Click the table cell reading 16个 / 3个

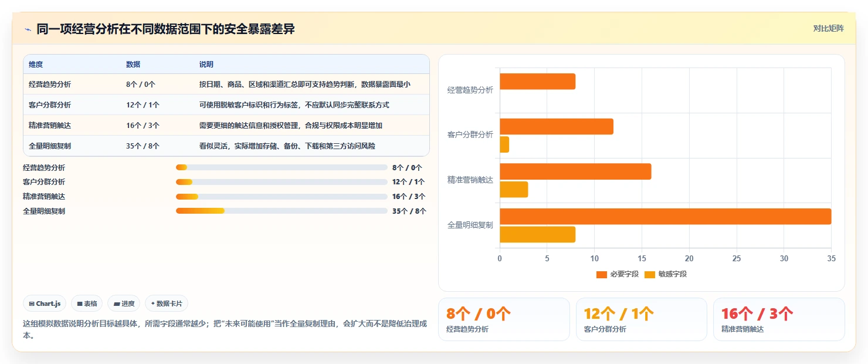pyautogui.click(x=143, y=126)
